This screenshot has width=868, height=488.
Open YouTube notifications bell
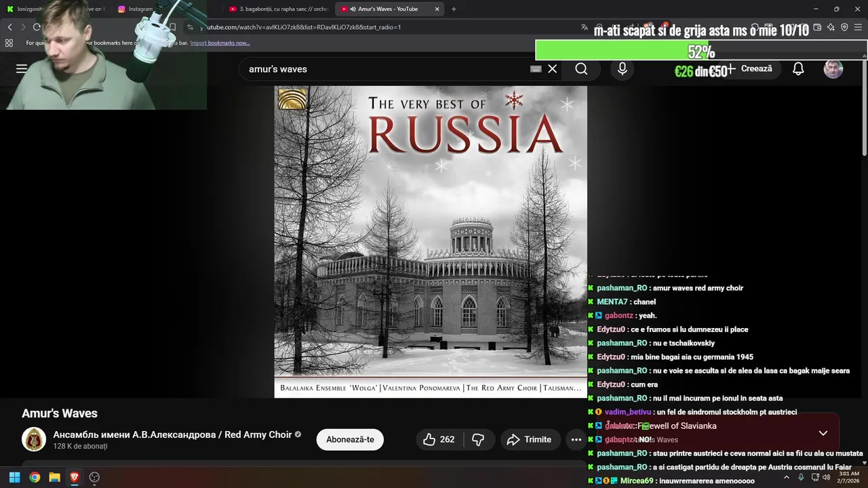(x=798, y=68)
